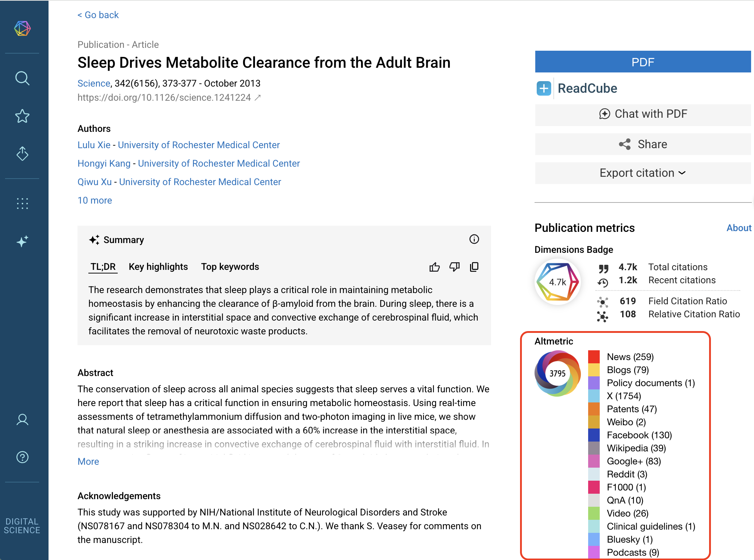Open the user profile icon
The width and height of the screenshot is (754, 560).
pos(22,419)
